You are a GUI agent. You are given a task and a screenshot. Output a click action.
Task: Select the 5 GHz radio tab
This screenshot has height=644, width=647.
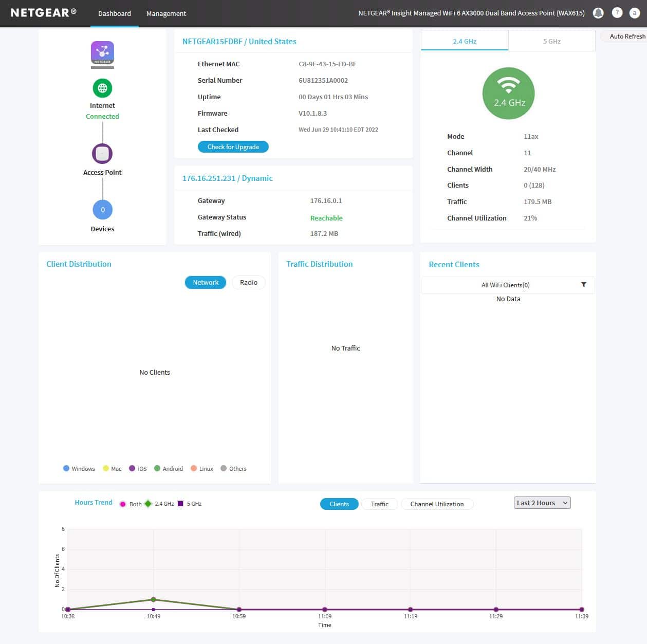pyautogui.click(x=552, y=41)
